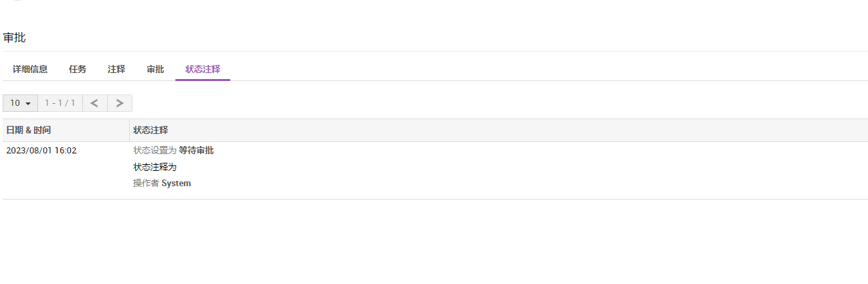
Task: Select the 注释 tab
Action: [116, 69]
